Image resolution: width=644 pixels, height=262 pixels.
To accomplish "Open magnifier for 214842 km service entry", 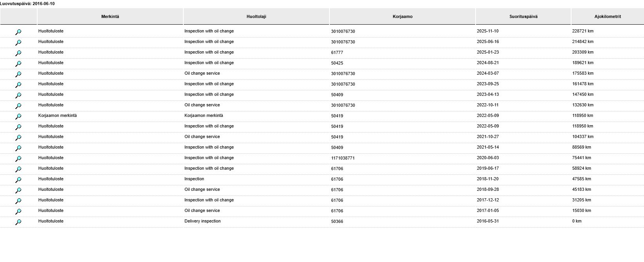I will tap(18, 43).
